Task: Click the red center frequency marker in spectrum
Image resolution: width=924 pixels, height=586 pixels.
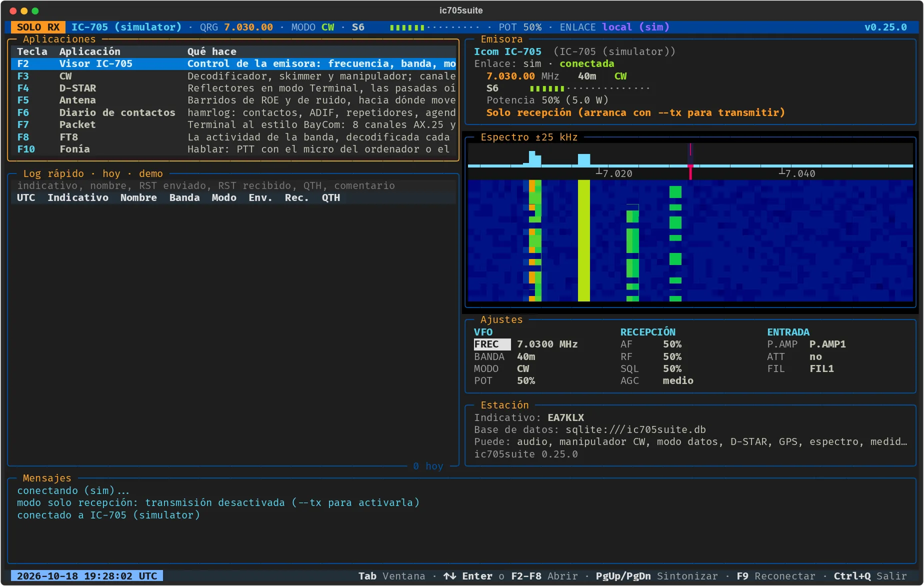Action: [x=690, y=162]
